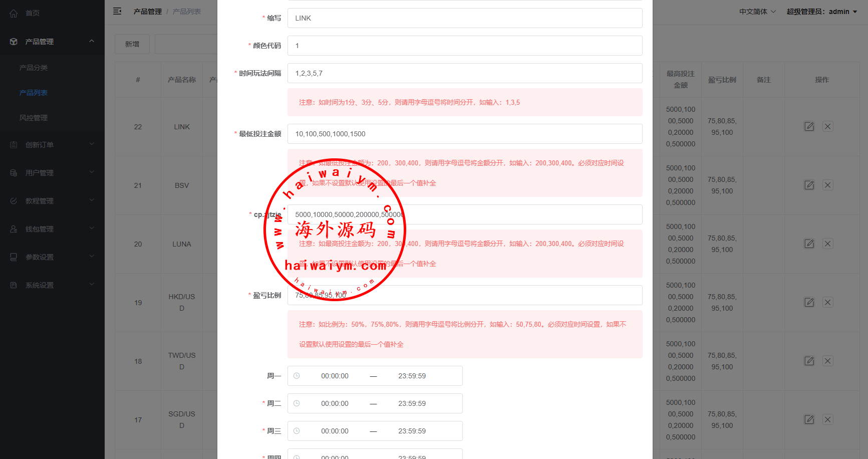Click the edit icon for TWD/USD row
The height and width of the screenshot is (459, 868).
point(809,361)
